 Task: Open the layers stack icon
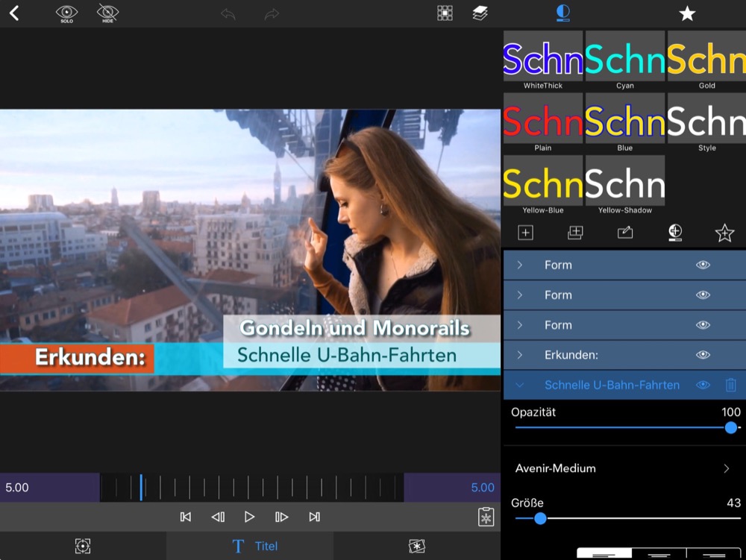click(480, 13)
